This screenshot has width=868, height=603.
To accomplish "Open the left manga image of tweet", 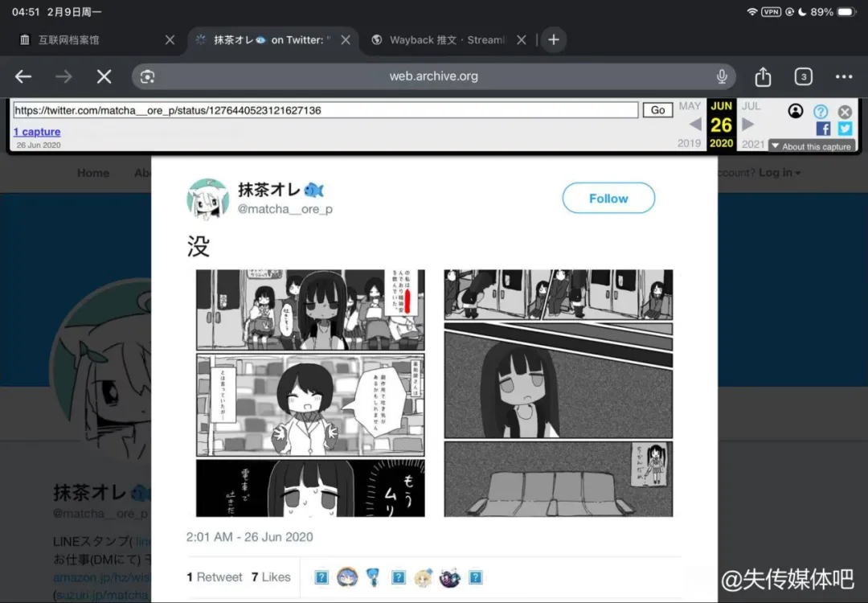I will pyautogui.click(x=310, y=393).
